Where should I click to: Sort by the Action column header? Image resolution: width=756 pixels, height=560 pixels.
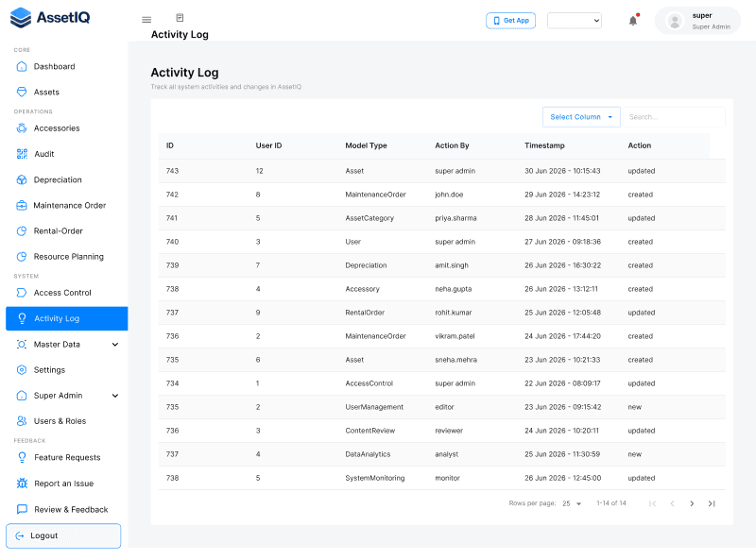(x=640, y=145)
